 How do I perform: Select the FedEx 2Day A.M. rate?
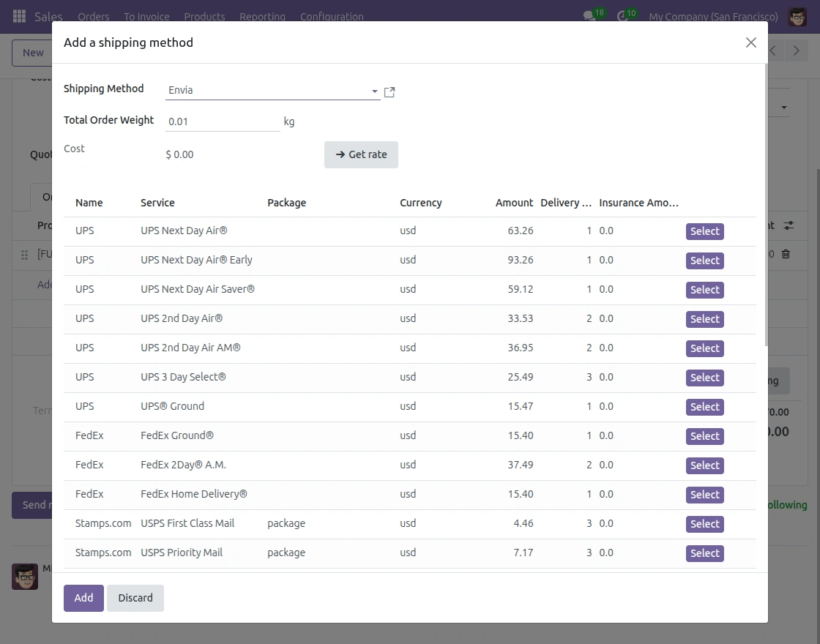pyautogui.click(x=704, y=465)
